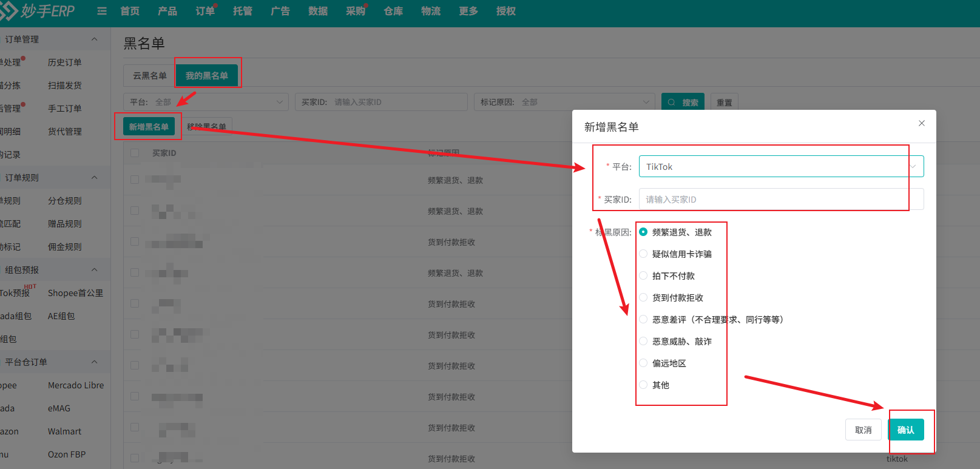
Task: Focus the 买家ID input in dialog
Action: click(781, 199)
